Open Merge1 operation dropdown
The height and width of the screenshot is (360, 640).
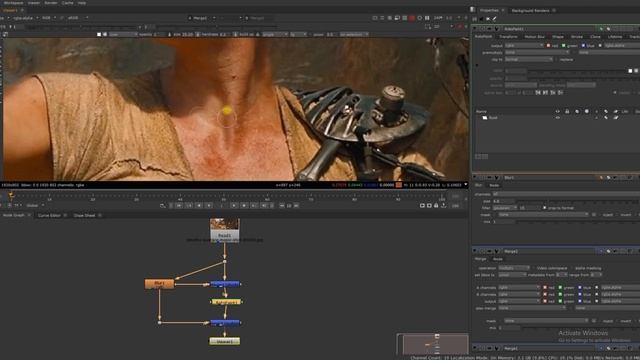[514, 268]
